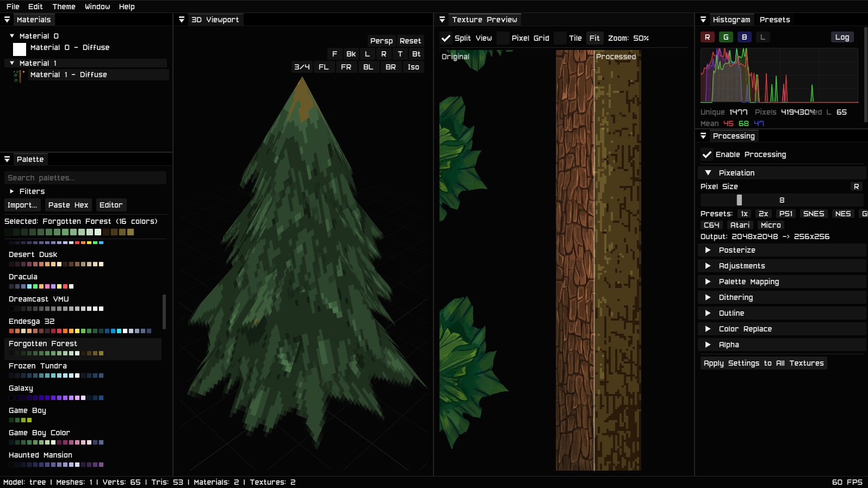Select Material 0 Diffuse white thumbnail
868x488 pixels.
pyautogui.click(x=20, y=49)
